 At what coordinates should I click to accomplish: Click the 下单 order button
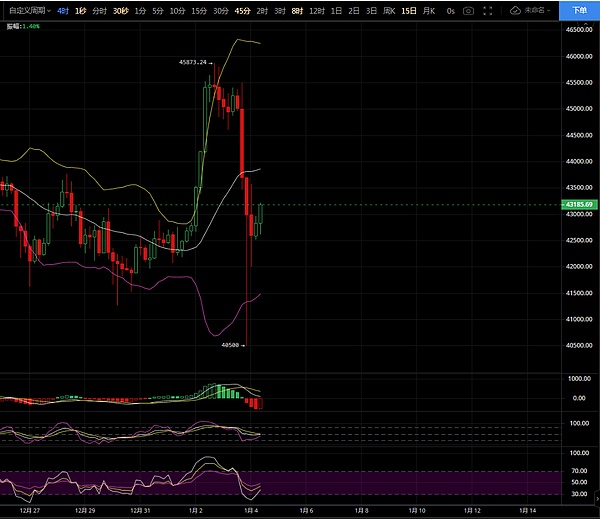580,10
